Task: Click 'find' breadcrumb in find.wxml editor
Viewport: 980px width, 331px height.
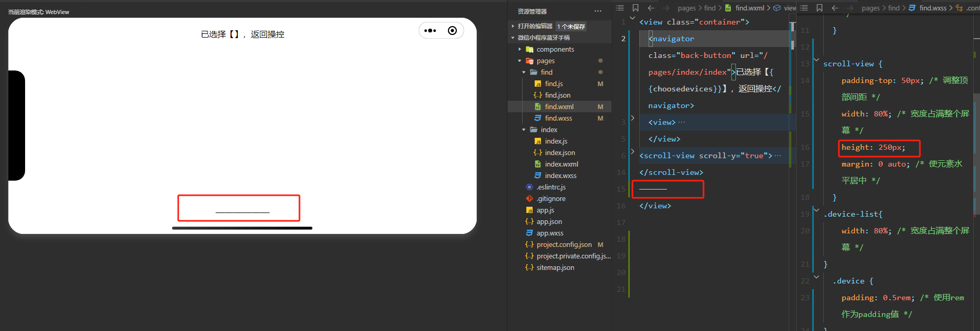Action: click(x=710, y=8)
